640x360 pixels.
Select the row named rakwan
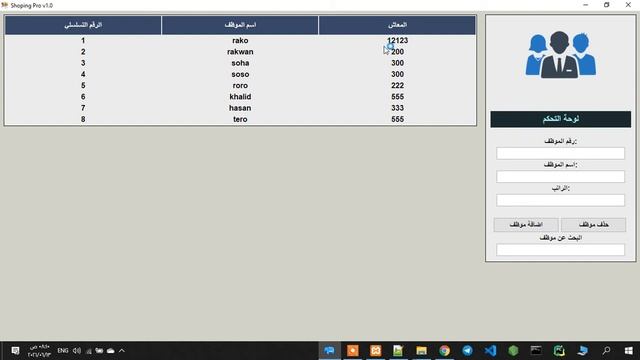click(x=240, y=52)
